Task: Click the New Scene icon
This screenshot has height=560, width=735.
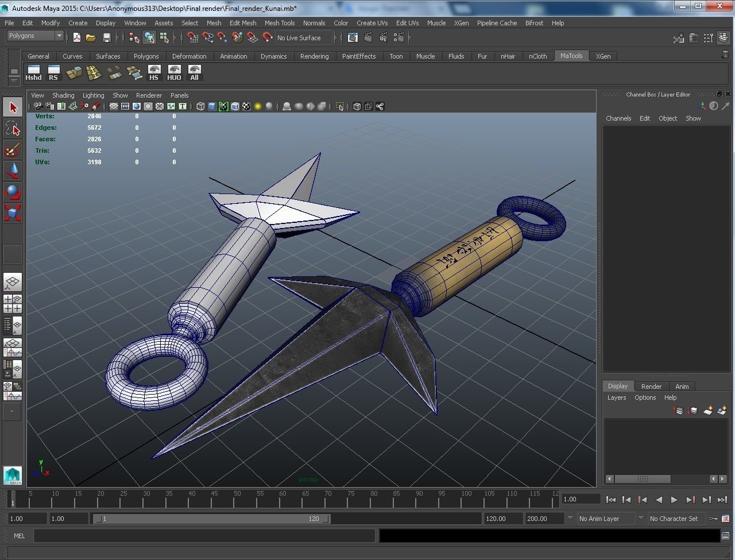Action: (76, 38)
